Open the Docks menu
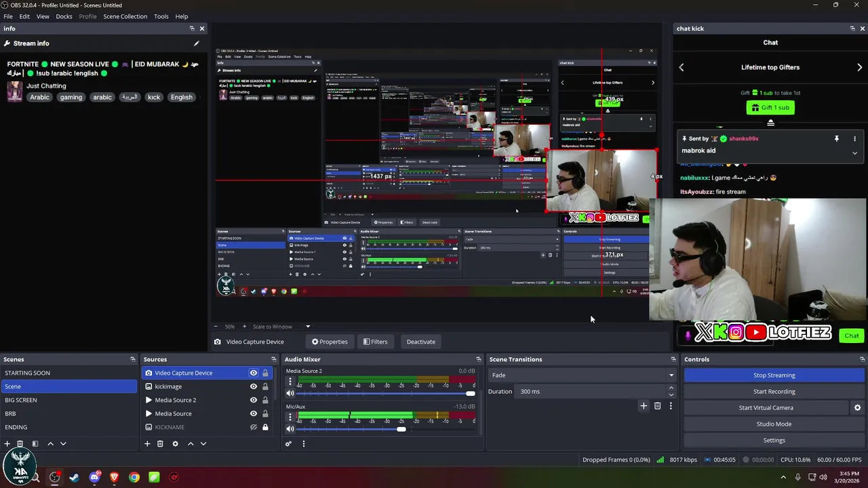Viewport: 868px width, 488px height. 64,16
